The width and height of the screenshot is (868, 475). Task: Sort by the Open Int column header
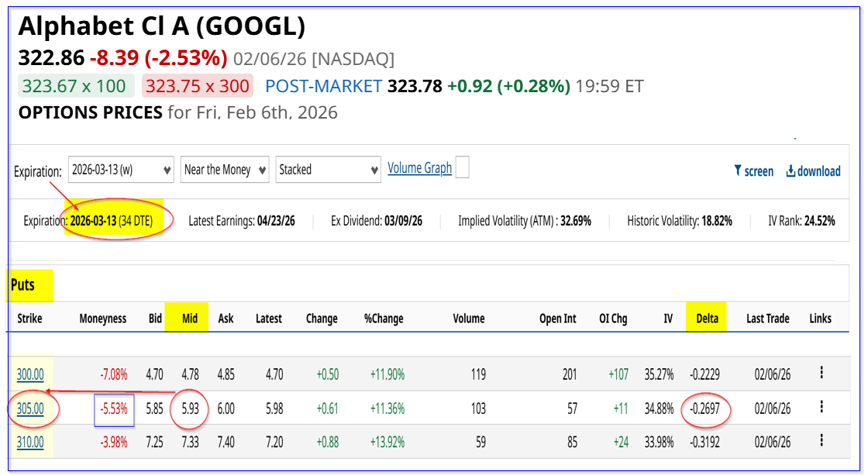coord(557,318)
